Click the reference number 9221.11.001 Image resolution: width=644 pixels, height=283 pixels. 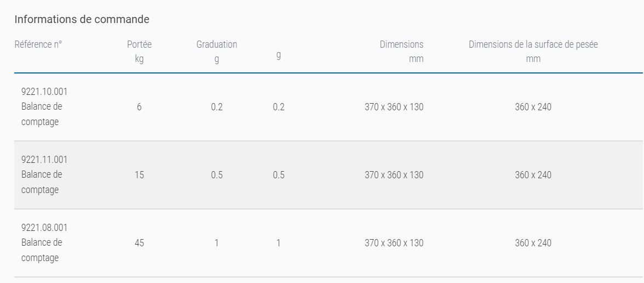coord(44,160)
